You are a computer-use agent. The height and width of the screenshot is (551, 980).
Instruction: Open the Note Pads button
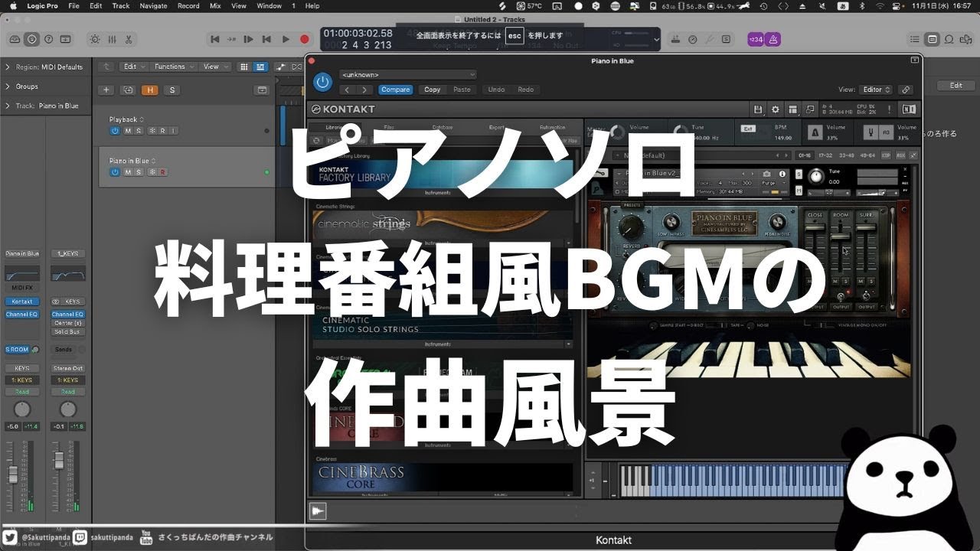[932, 39]
